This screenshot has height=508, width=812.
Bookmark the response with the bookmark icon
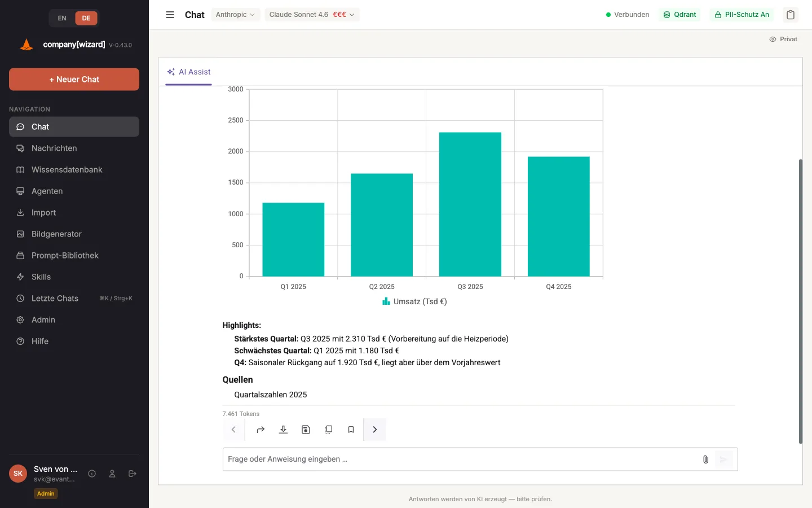pos(351,430)
